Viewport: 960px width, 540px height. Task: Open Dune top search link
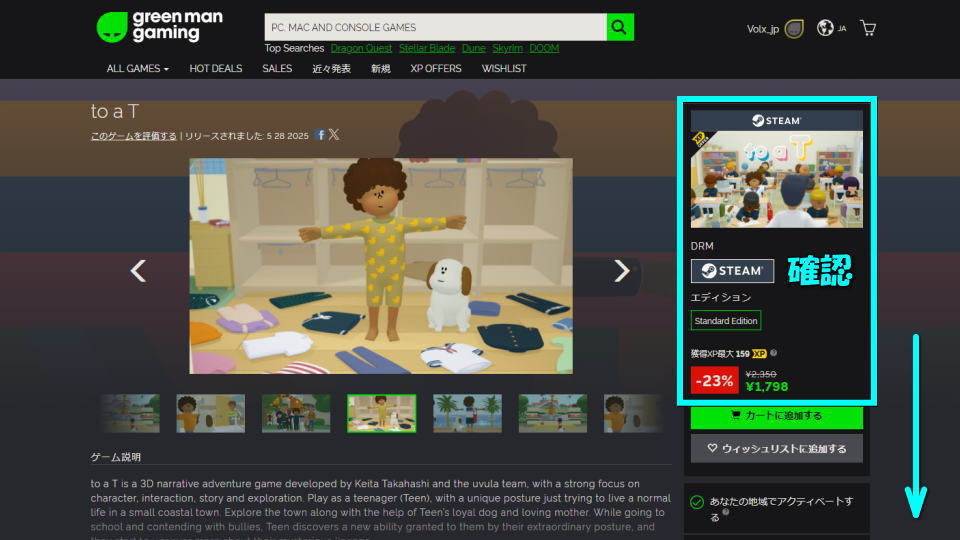[473, 48]
